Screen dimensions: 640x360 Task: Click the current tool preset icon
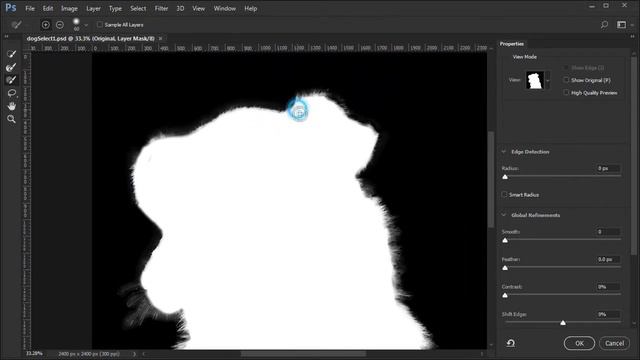16,25
